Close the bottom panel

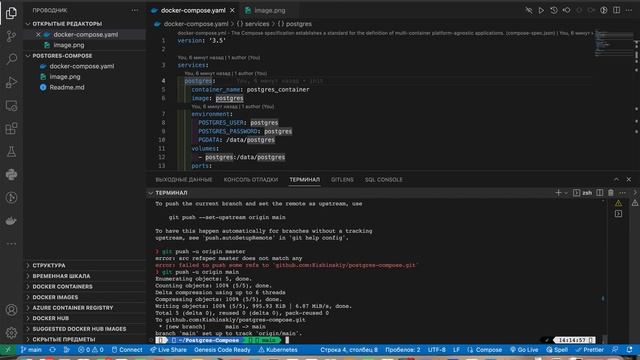(x=629, y=179)
